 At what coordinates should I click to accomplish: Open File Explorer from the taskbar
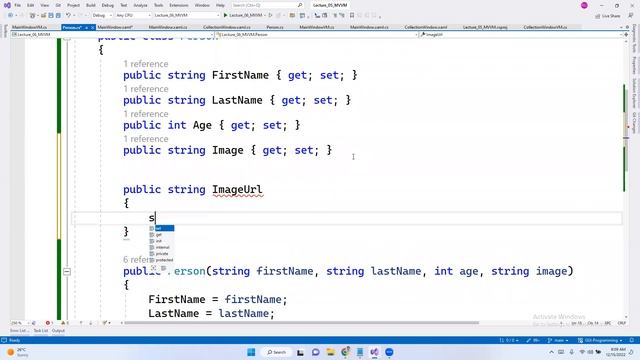click(330, 352)
